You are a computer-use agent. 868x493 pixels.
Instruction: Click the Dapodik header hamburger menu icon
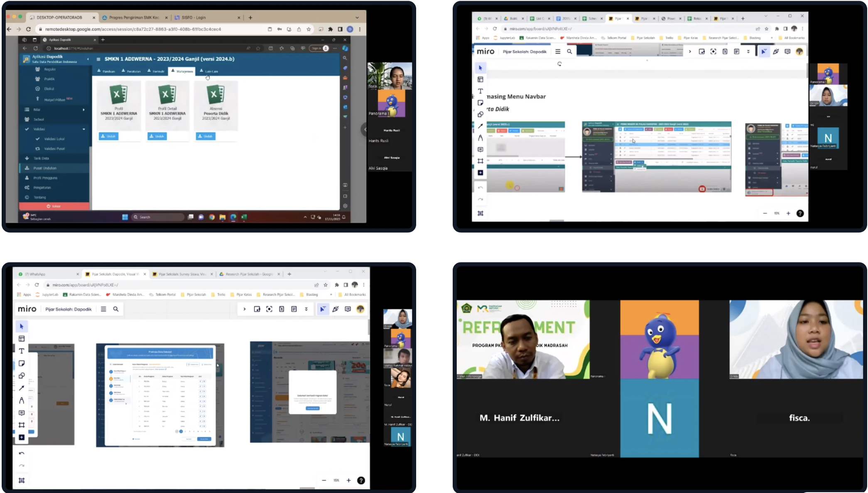pos(98,59)
